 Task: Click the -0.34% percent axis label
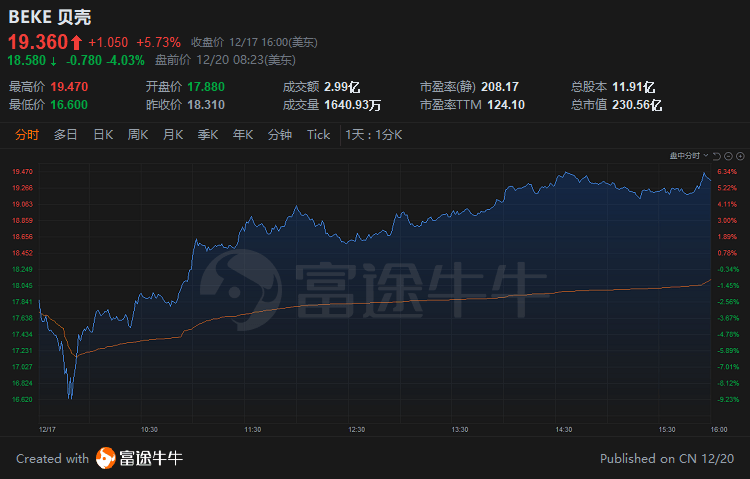[728, 269]
